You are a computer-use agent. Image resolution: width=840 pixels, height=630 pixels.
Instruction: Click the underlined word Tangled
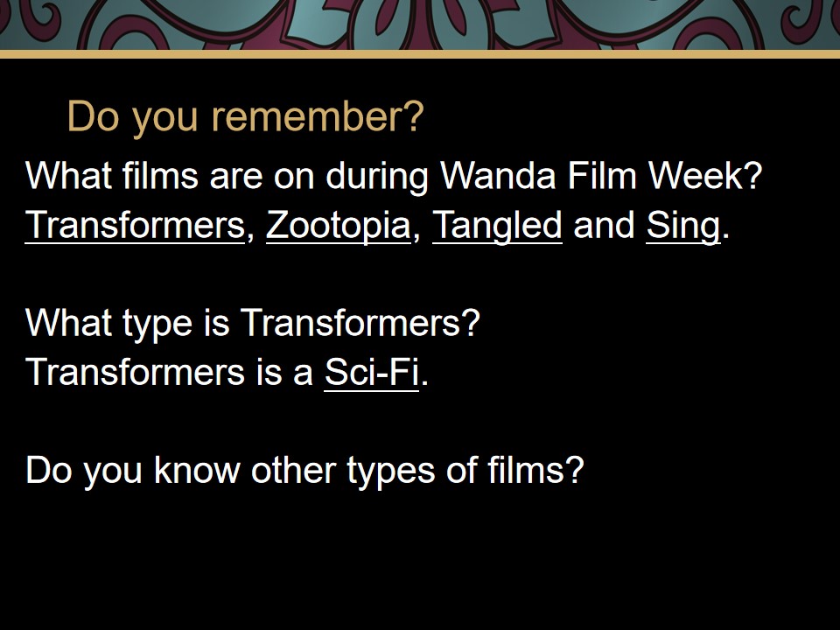497,225
